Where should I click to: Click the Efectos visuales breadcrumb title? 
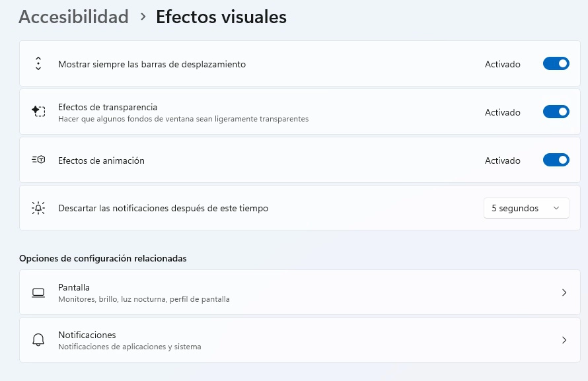click(221, 17)
